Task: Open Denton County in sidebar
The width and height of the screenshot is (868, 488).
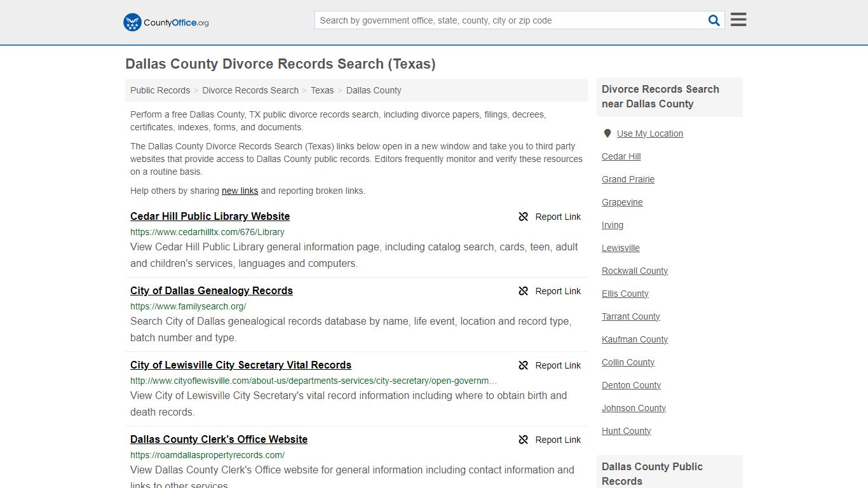Action: (x=631, y=385)
